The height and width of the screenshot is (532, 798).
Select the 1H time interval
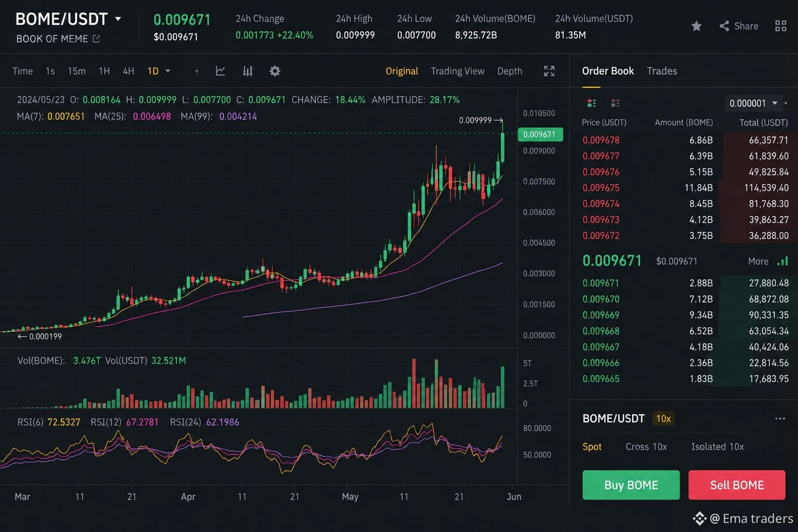click(x=104, y=71)
